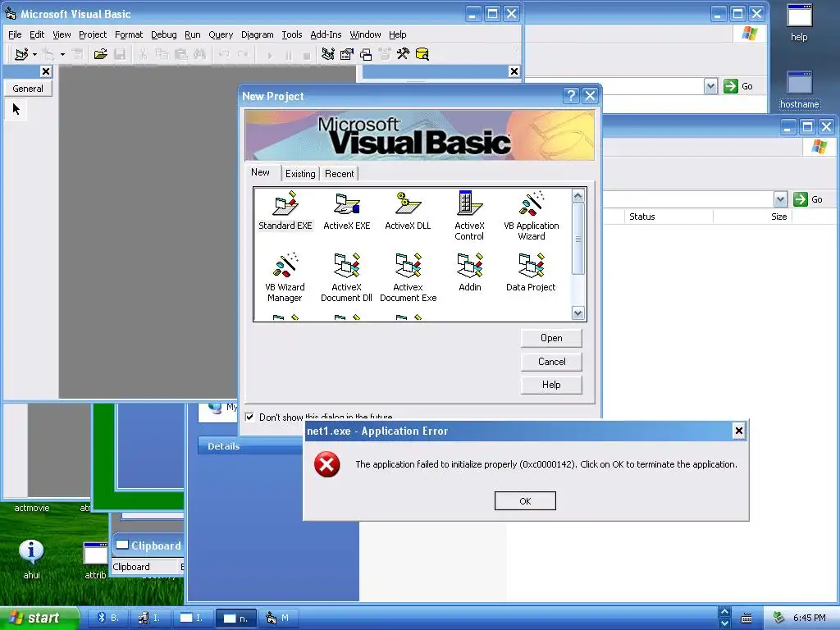Image resolution: width=840 pixels, height=630 pixels.
Task: Click Cancel in New Project dialog
Action: tap(551, 362)
